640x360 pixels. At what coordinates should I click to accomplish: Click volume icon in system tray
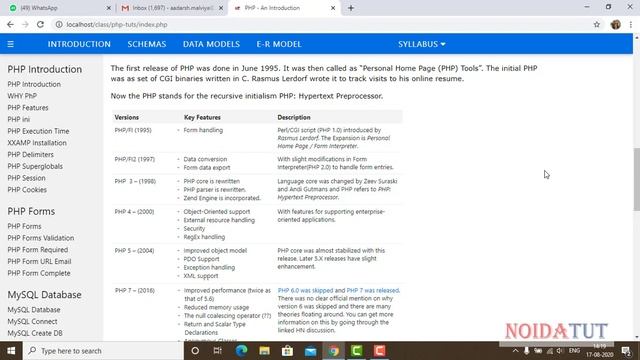coord(560,351)
